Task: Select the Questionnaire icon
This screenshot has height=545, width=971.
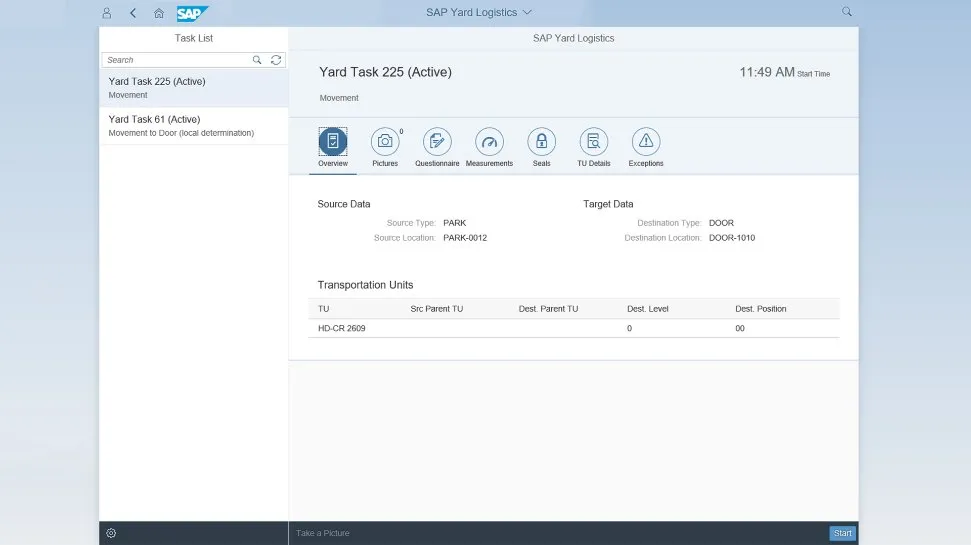Action: (437, 142)
